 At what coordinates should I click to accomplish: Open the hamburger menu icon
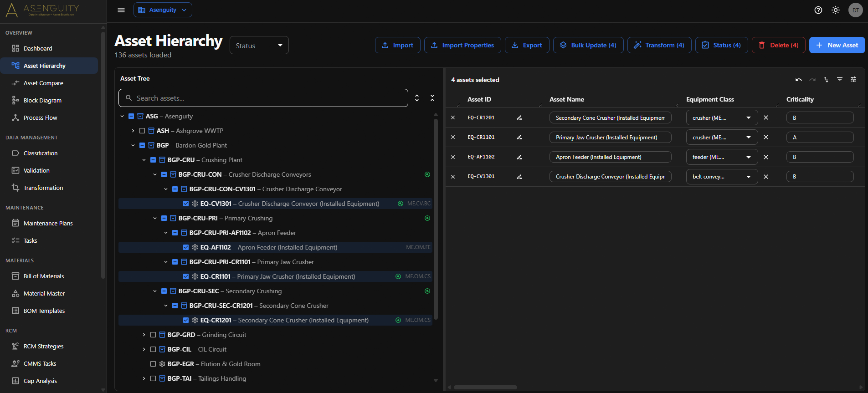(121, 10)
